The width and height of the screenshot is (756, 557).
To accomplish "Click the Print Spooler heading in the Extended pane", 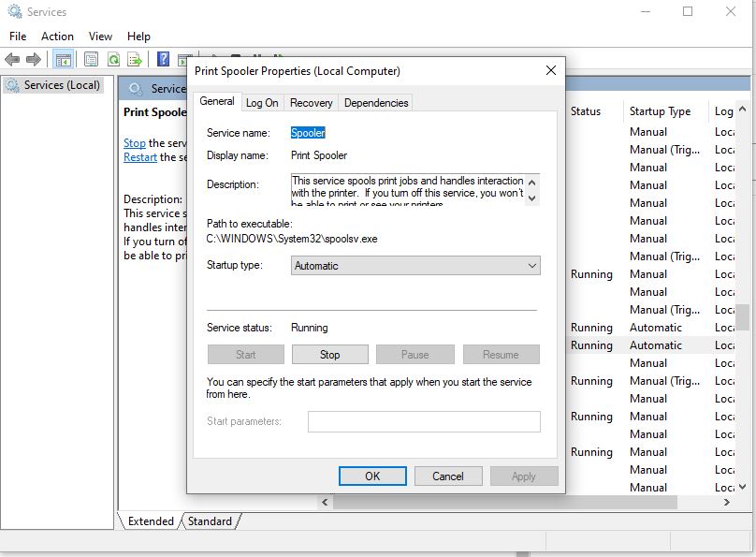I will coord(154,112).
